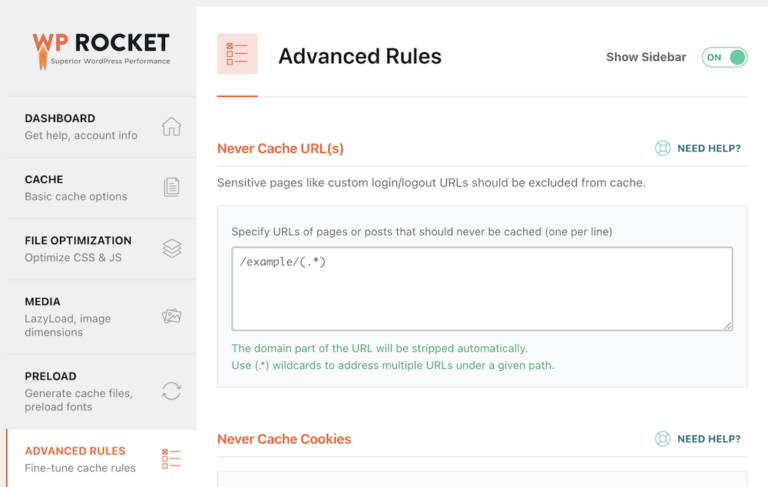The height and width of the screenshot is (487, 768).
Task: Open Need Help for Never Cache URL(s)
Action: pyautogui.click(x=708, y=148)
